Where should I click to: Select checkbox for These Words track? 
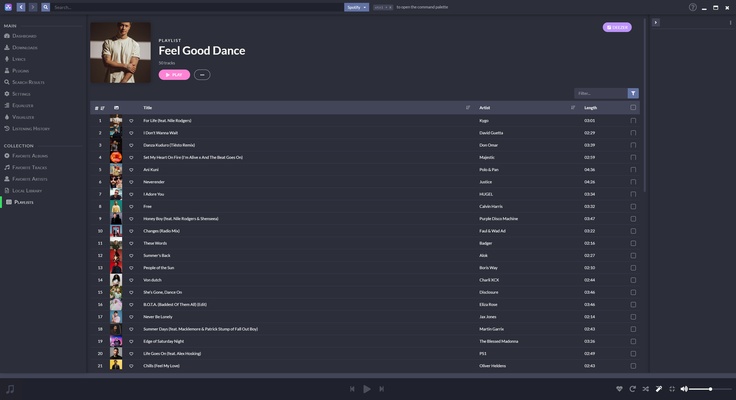coord(633,243)
